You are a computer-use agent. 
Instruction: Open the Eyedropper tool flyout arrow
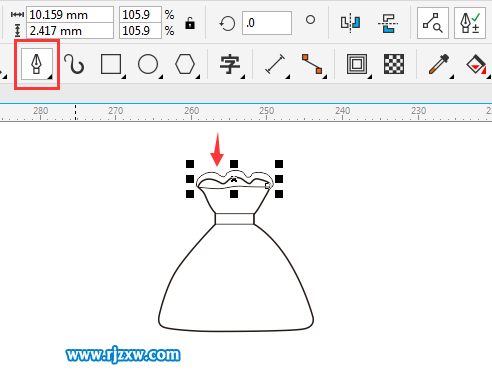[x=452, y=77]
